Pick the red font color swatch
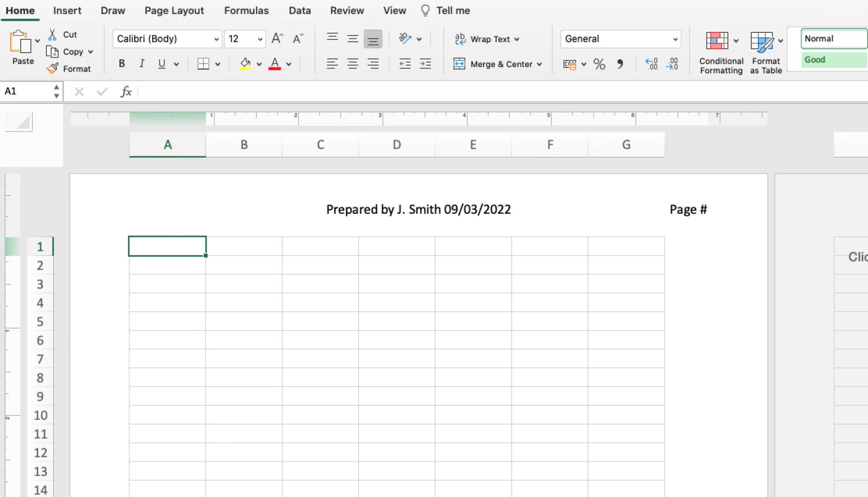Screen dimensions: 868x497 pyautogui.click(x=274, y=63)
